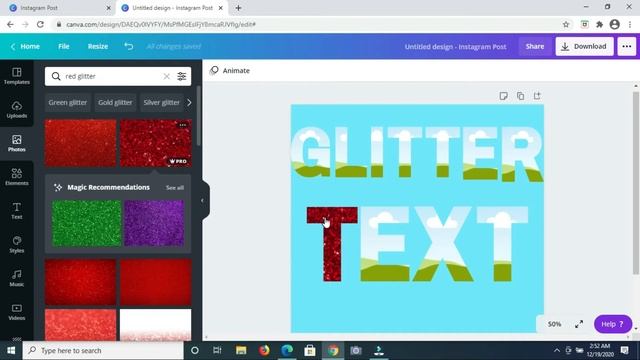This screenshot has height=360, width=640.
Task: Select the green glitter recommendation thumbnail
Action: point(87,223)
